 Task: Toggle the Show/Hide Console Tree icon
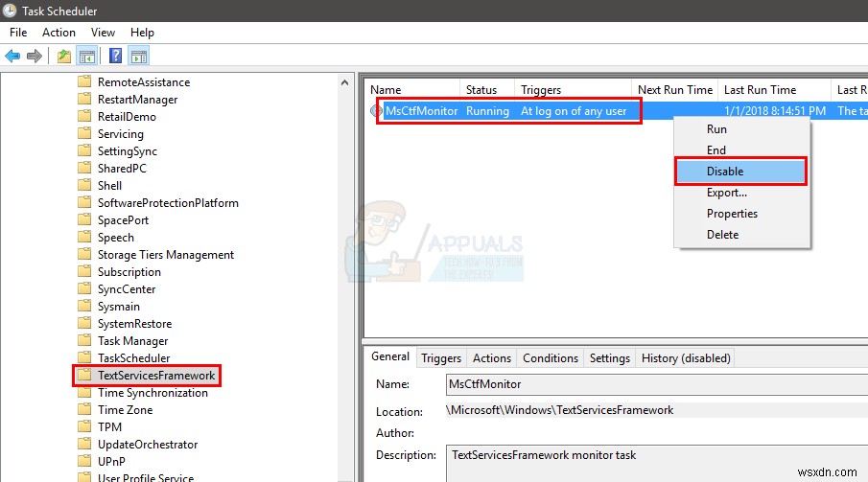(x=87, y=56)
